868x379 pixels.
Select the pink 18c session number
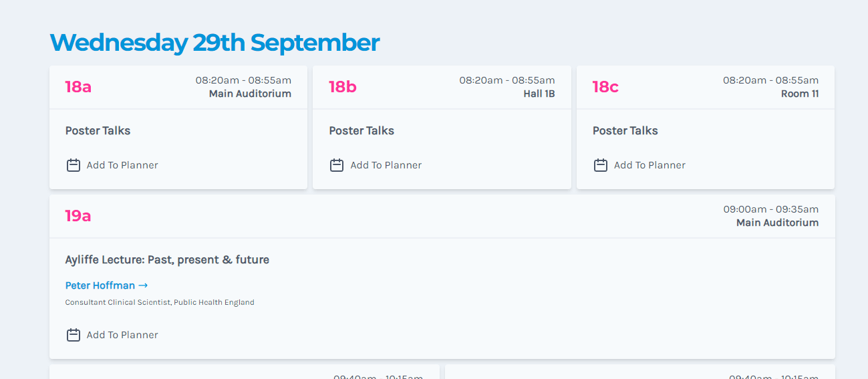pyautogui.click(x=605, y=87)
